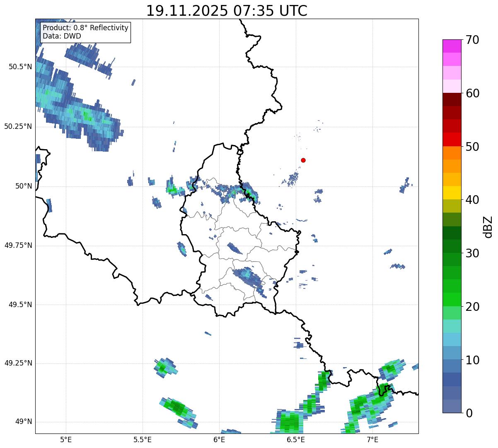
Task: Click the 50°N latitude label
Action: (24, 186)
